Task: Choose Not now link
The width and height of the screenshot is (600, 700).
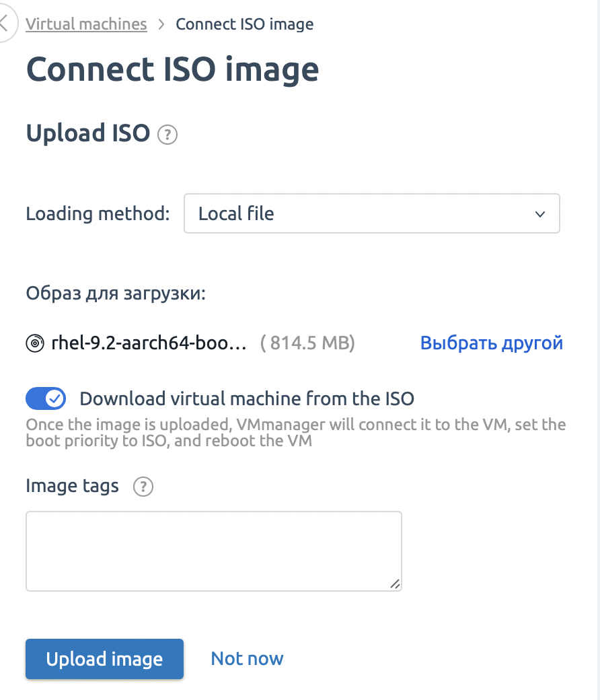Action: point(247,658)
